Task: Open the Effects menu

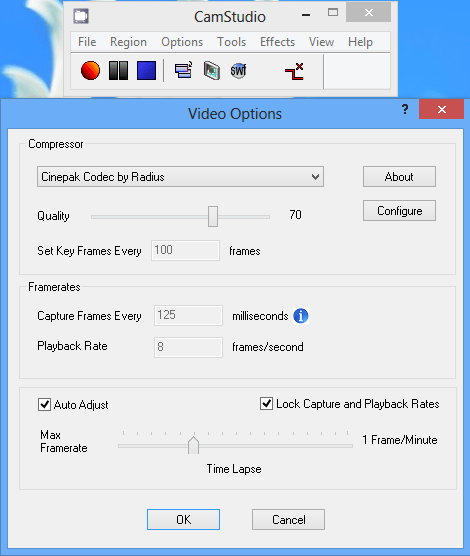Action: click(277, 42)
